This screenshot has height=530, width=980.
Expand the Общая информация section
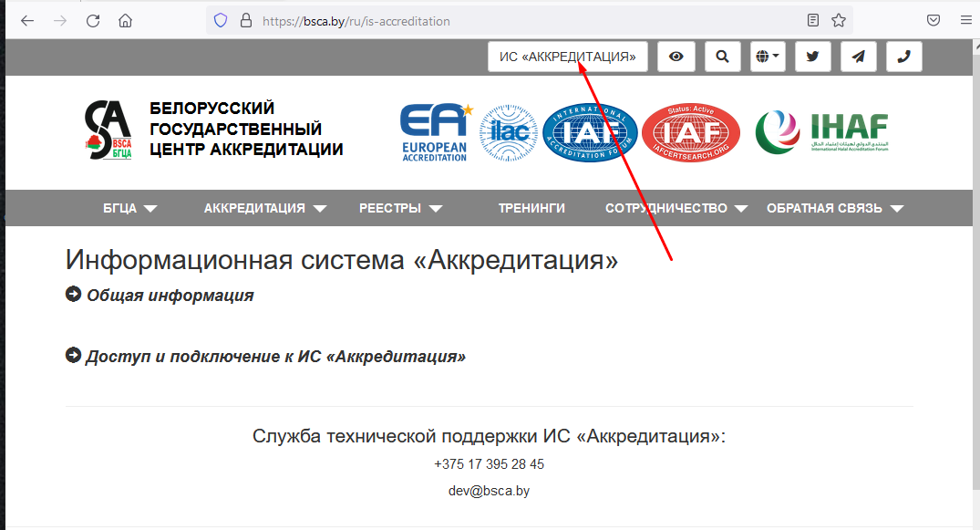[x=170, y=296]
